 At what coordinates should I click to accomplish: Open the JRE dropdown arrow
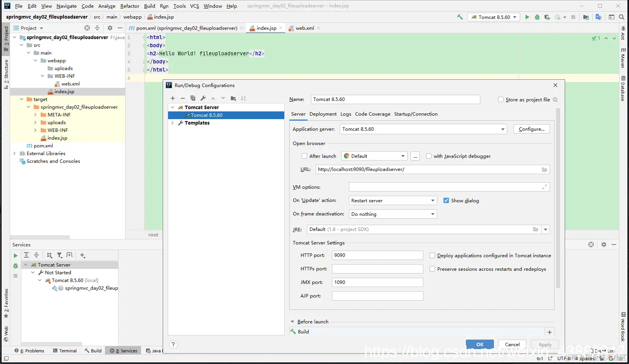[x=545, y=229]
